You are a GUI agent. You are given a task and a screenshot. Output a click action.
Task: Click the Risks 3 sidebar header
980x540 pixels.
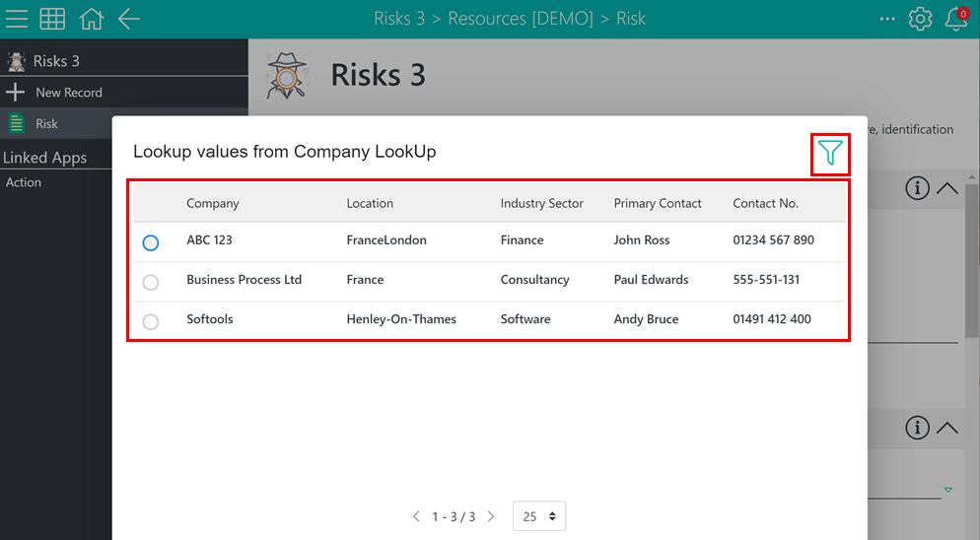click(56, 61)
